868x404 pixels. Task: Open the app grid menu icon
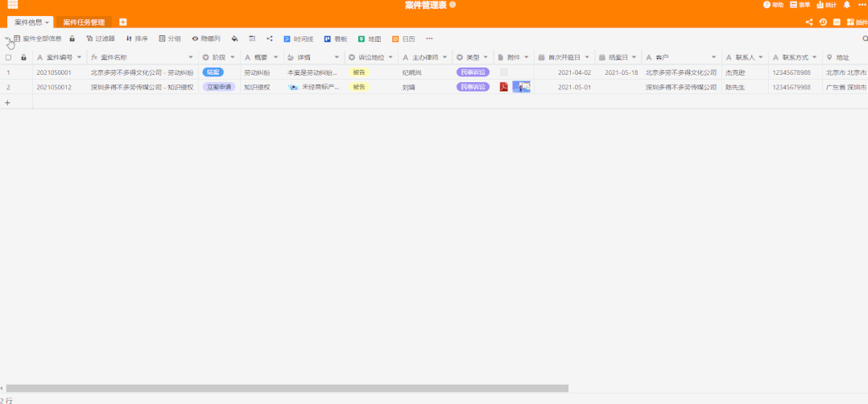[12, 5]
